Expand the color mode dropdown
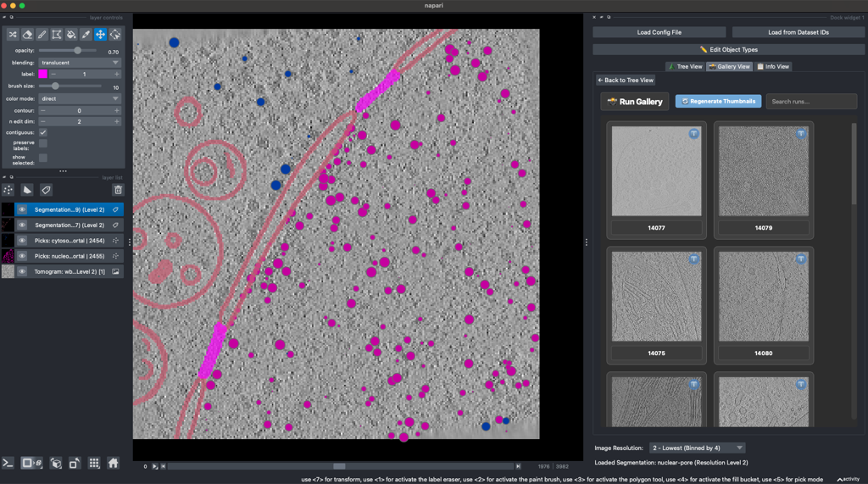Image resolution: width=868 pixels, height=484 pixels. click(x=80, y=98)
